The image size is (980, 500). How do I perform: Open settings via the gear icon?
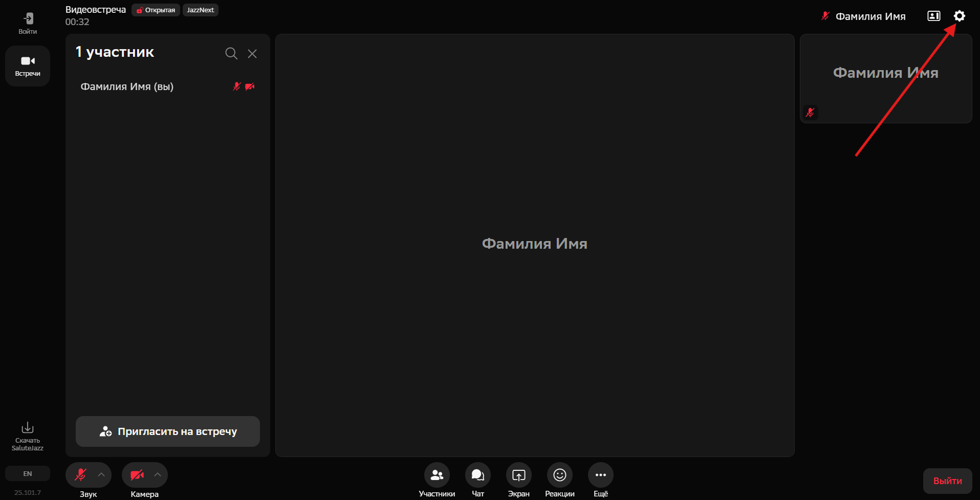tap(959, 16)
